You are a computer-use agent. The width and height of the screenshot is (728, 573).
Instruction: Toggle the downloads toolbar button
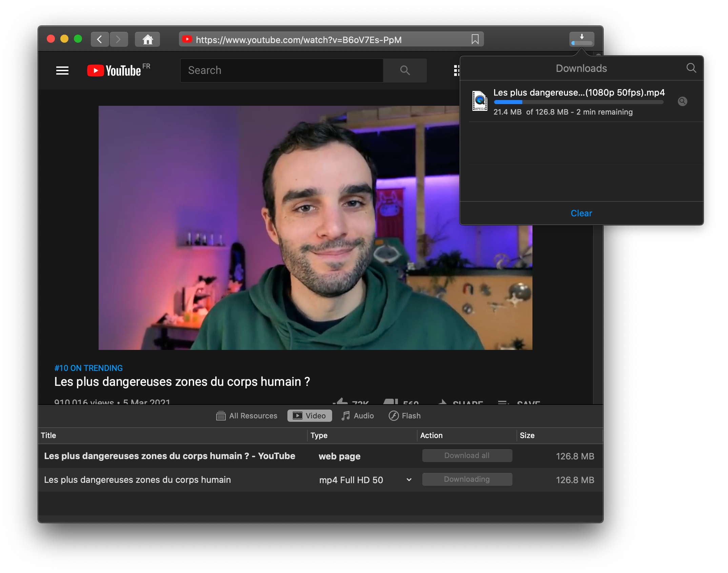point(582,40)
